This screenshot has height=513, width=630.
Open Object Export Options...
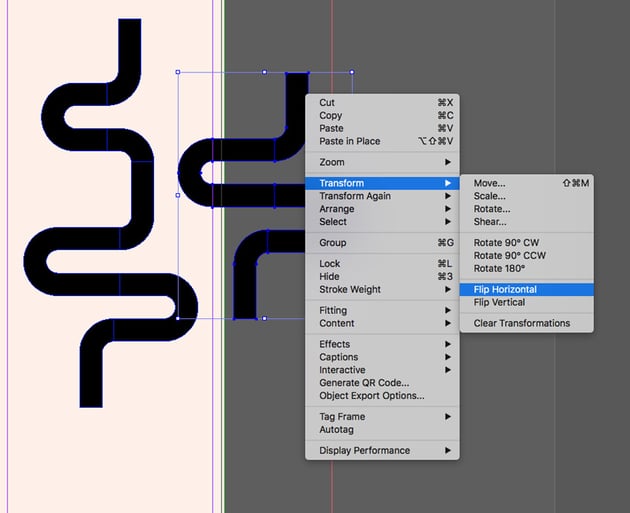[x=371, y=395]
